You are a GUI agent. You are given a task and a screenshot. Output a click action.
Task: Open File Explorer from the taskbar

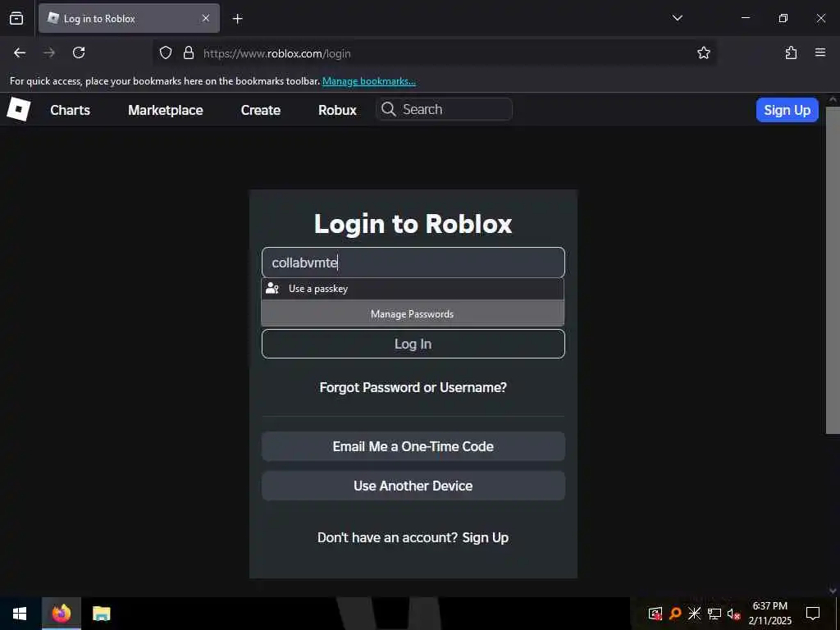coord(101,614)
